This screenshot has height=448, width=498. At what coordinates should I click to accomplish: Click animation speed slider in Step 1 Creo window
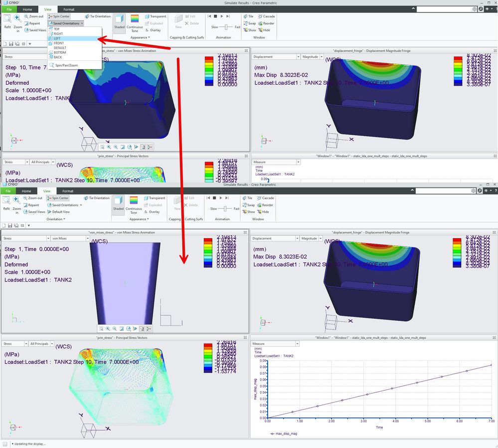(x=225, y=209)
